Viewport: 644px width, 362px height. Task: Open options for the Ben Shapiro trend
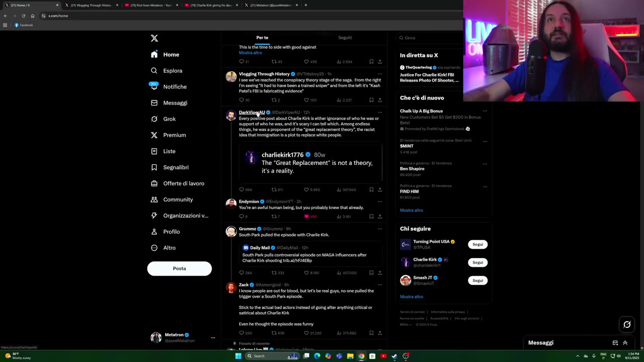click(485, 163)
